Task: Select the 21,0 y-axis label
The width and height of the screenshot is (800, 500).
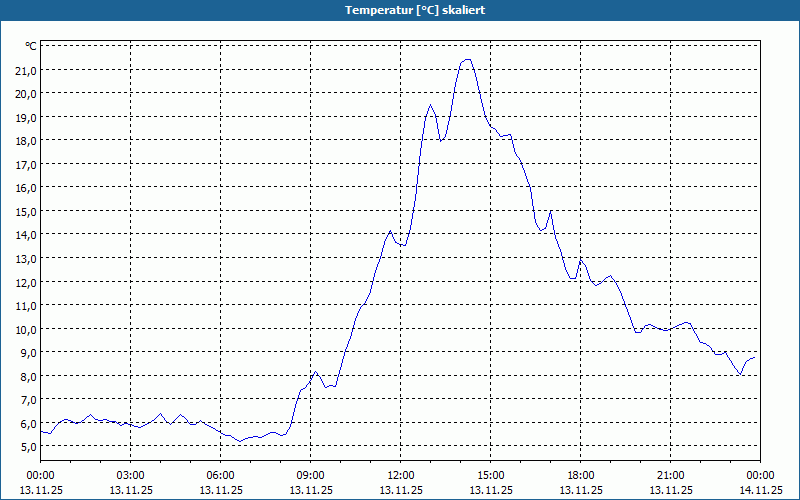Action: coord(26,70)
